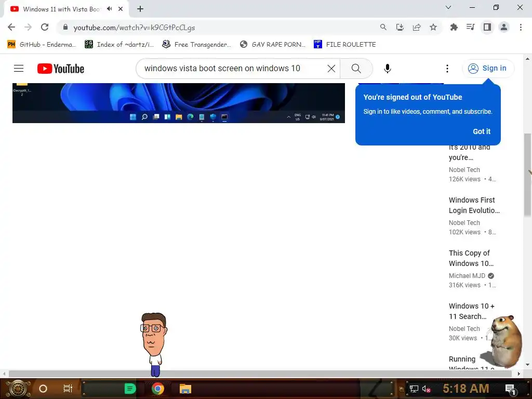Click the 5:18 AM clock

coord(466,389)
